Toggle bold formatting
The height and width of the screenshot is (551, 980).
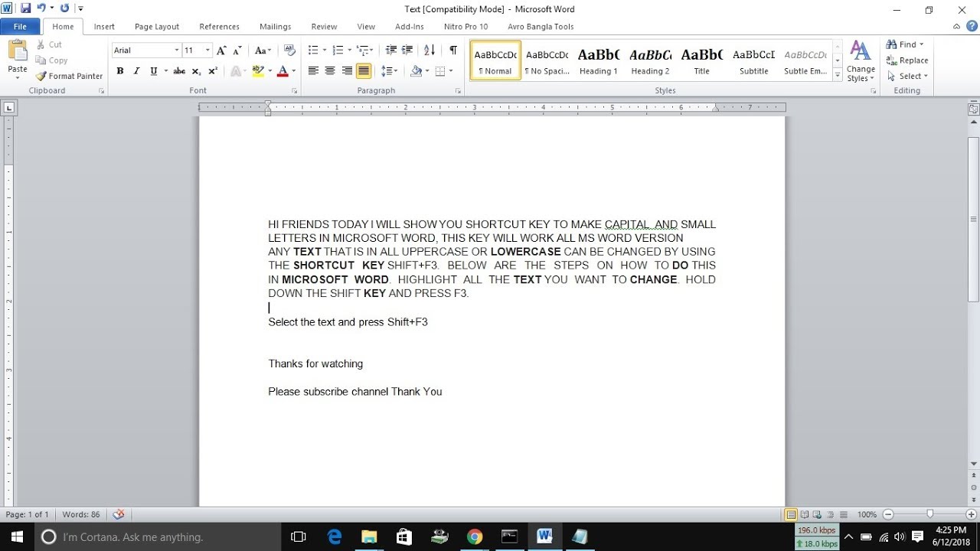[x=120, y=71]
